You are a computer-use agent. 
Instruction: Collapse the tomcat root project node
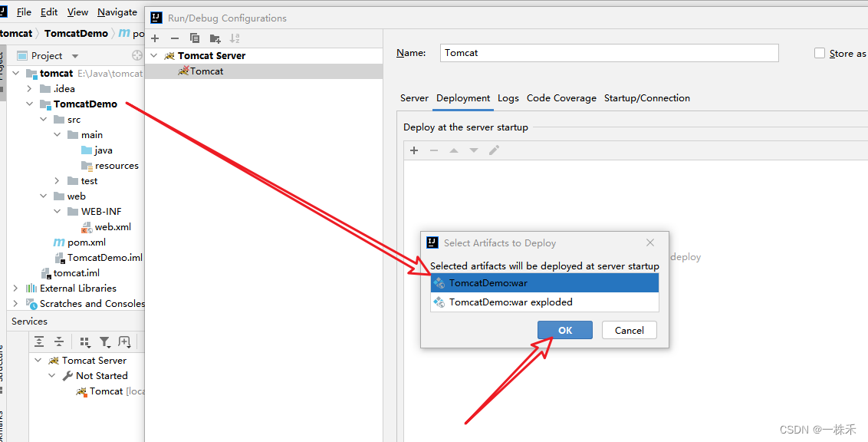click(x=15, y=73)
